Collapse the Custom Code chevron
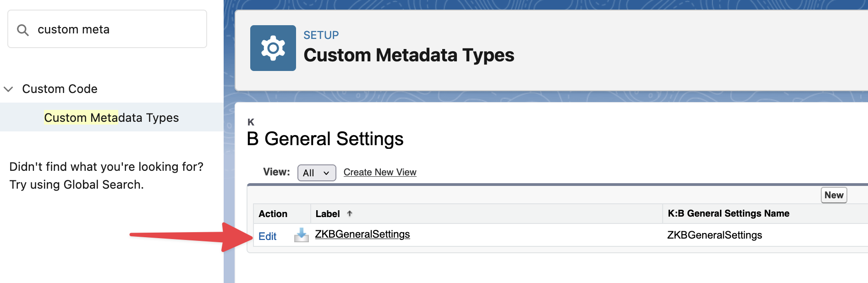 [x=9, y=89]
